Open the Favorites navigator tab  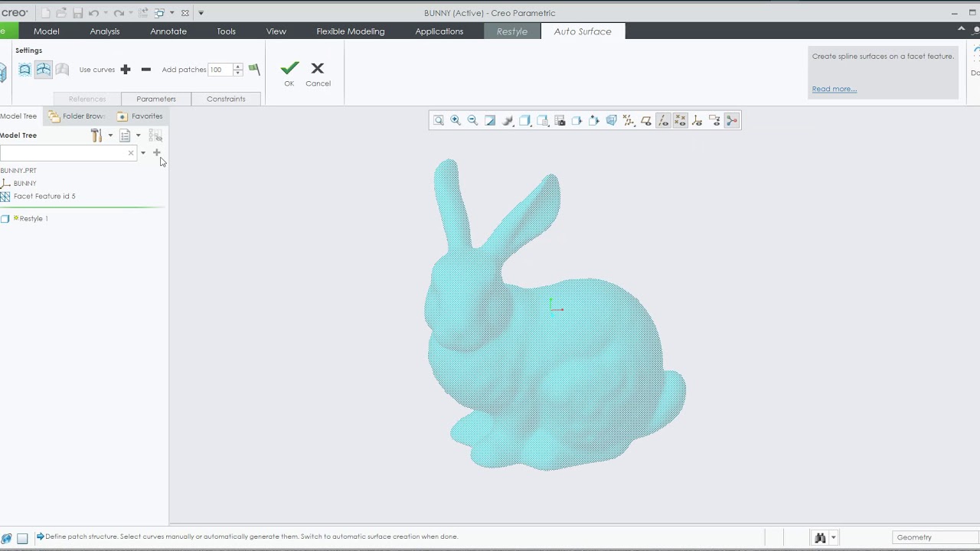[140, 116]
